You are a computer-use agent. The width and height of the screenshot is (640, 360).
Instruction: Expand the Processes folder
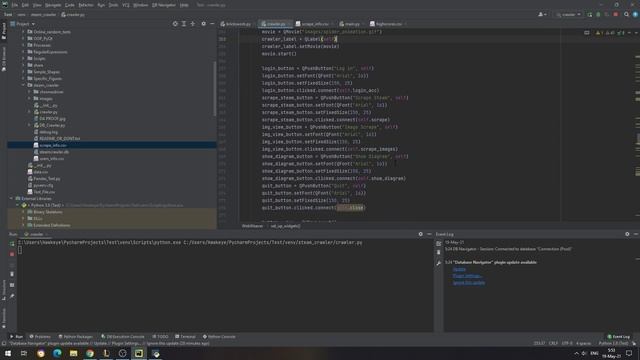[23, 45]
